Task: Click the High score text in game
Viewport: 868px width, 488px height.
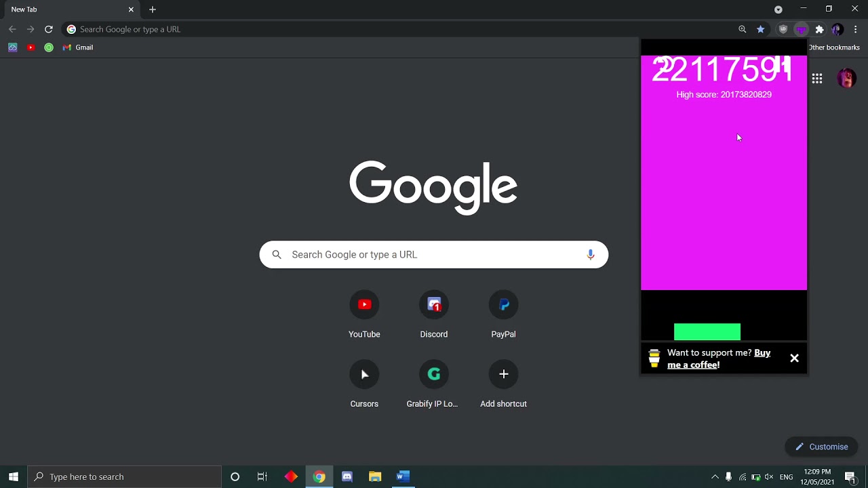Action: [724, 95]
